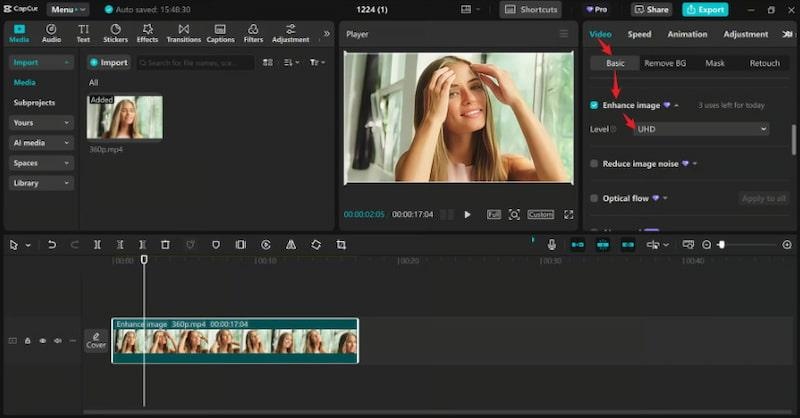Toggle linkage in timeline toolbar
800x418 pixels.
click(x=628, y=245)
